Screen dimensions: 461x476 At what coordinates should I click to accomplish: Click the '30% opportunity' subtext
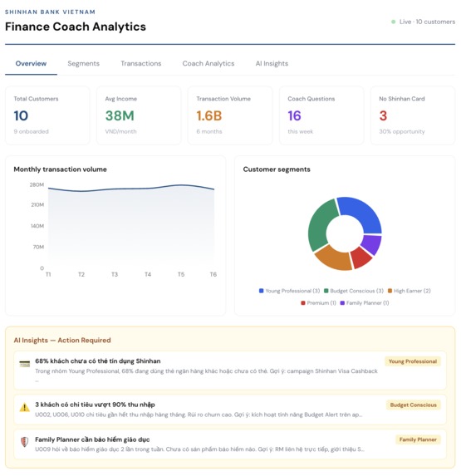402,131
